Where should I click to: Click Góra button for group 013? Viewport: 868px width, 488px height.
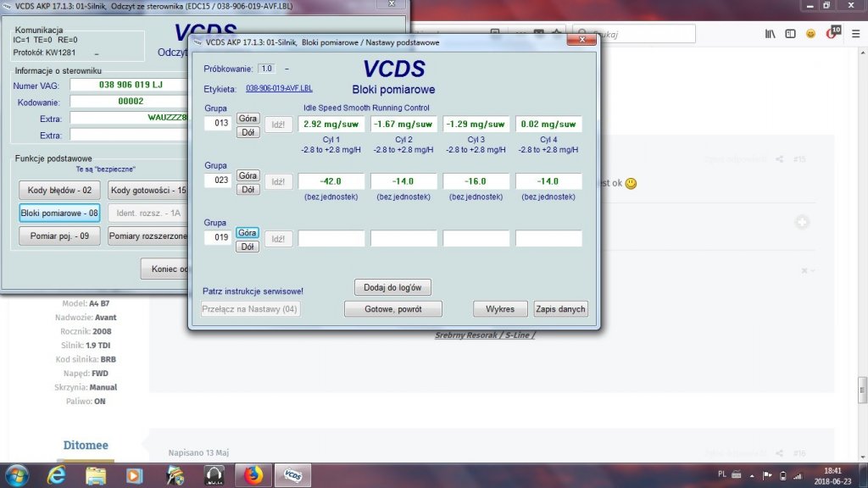(248, 119)
